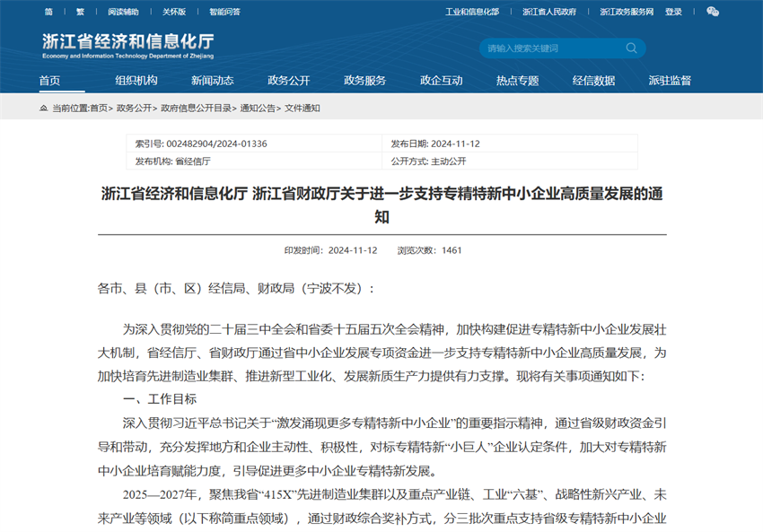The width and height of the screenshot is (763, 532).
Task: Select the 经信数据 navigation tab
Action: point(593,81)
